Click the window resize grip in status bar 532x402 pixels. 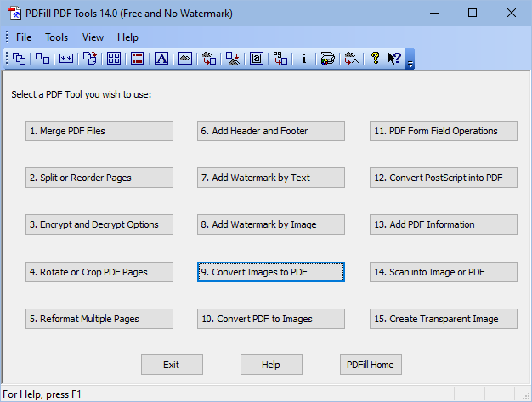pyautogui.click(x=526, y=396)
